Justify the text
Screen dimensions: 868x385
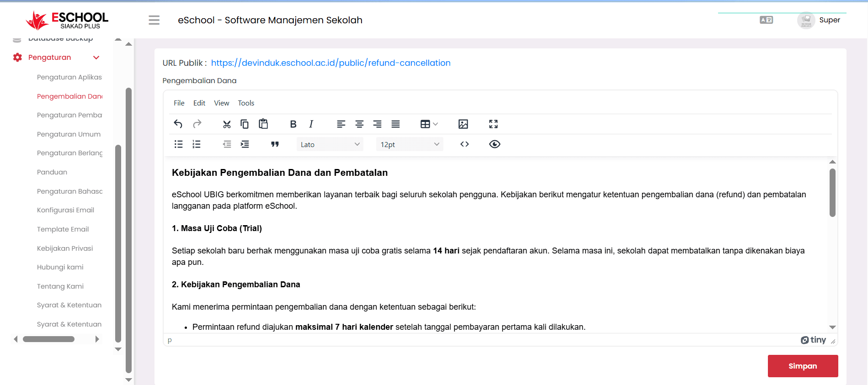coord(395,124)
